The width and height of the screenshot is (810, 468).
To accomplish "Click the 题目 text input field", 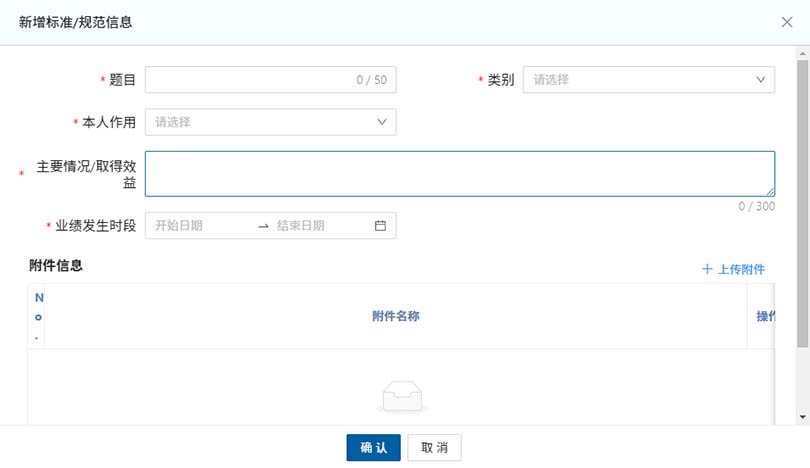I will coord(250,80).
